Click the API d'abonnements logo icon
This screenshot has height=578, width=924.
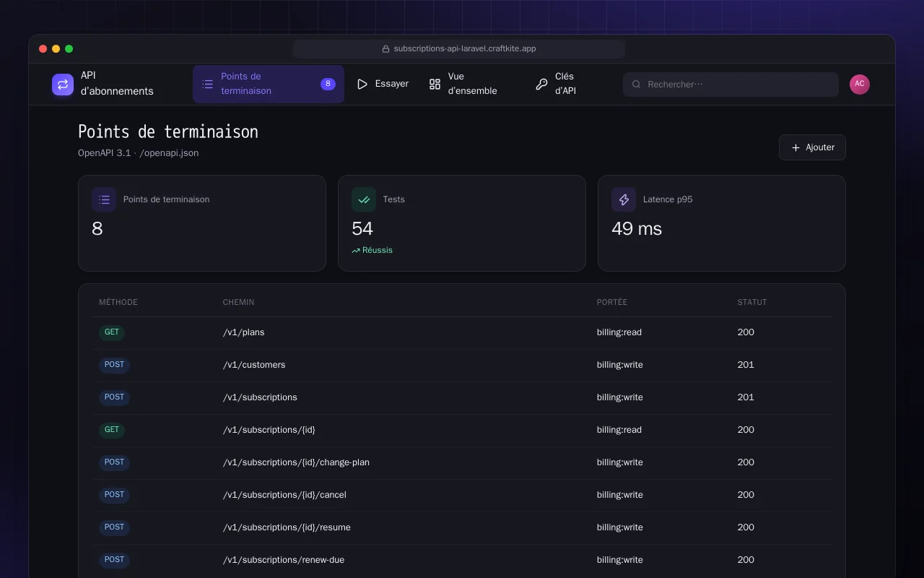63,85
